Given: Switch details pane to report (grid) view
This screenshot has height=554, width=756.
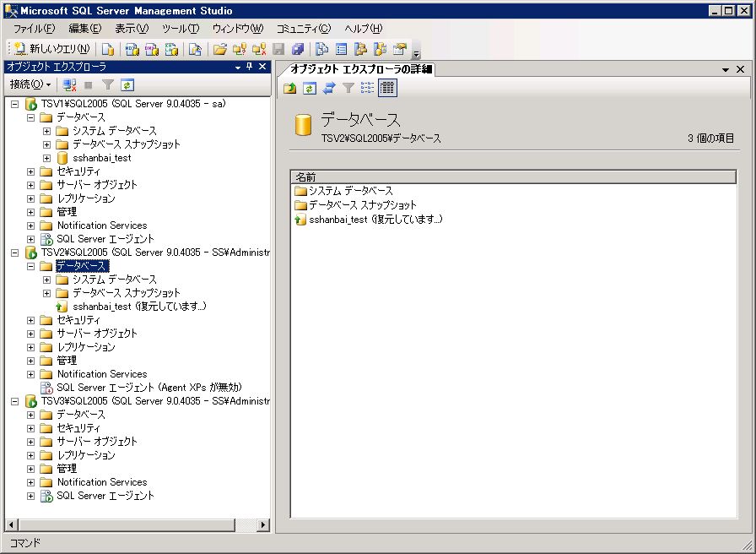Looking at the screenshot, I should [x=387, y=88].
